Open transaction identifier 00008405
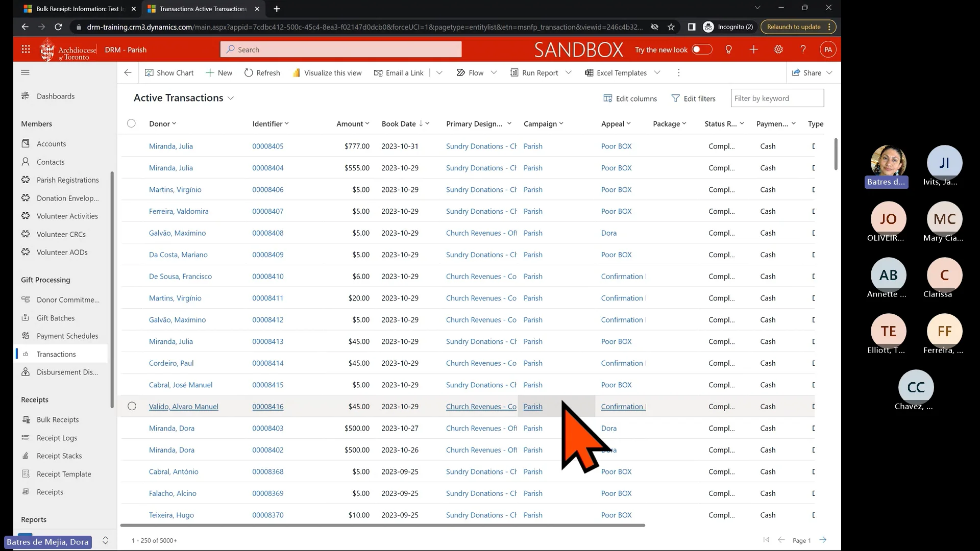This screenshot has height=551, width=980. [267, 146]
